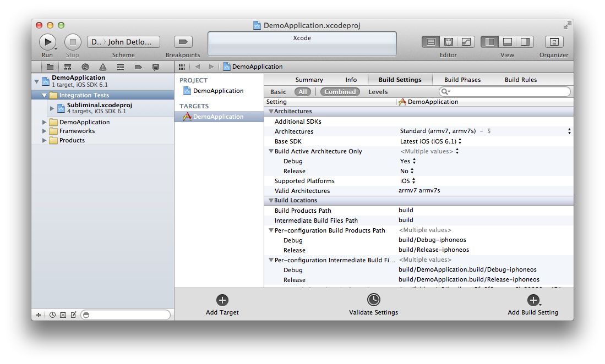Image resolution: width=605 pixels, height=364 pixels.
Task: Select DemoApplication under PROJECT
Action: [219, 91]
